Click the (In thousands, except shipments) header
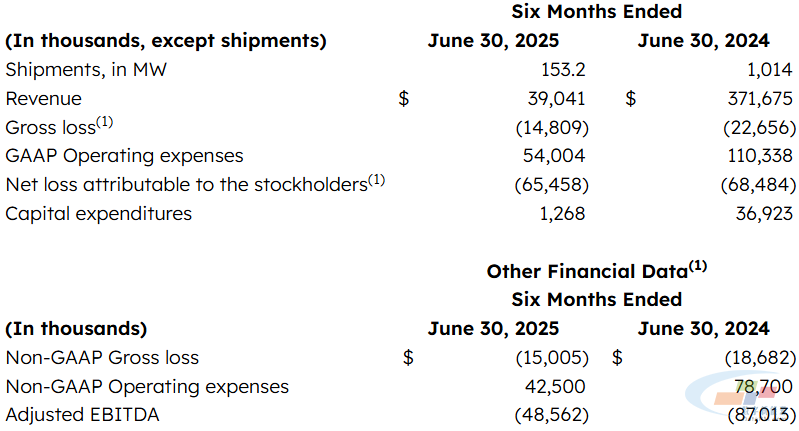Viewport: 799px width, 431px height. coord(166,41)
